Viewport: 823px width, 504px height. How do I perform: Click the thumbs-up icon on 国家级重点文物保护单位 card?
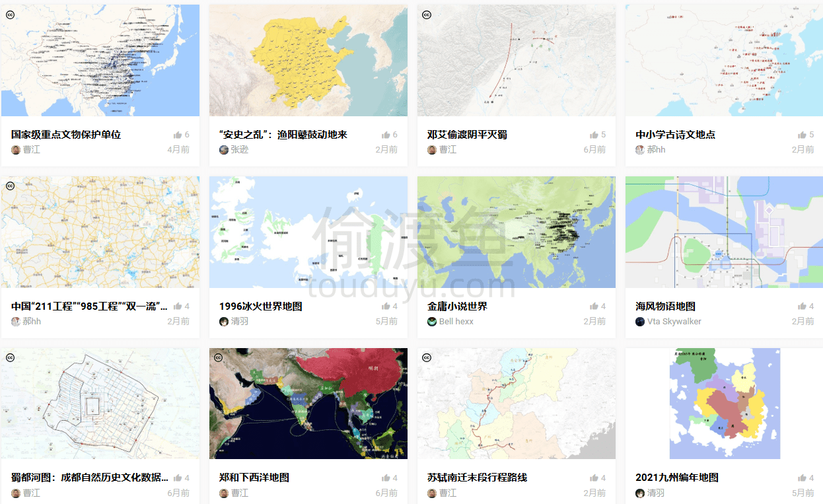coord(178,135)
